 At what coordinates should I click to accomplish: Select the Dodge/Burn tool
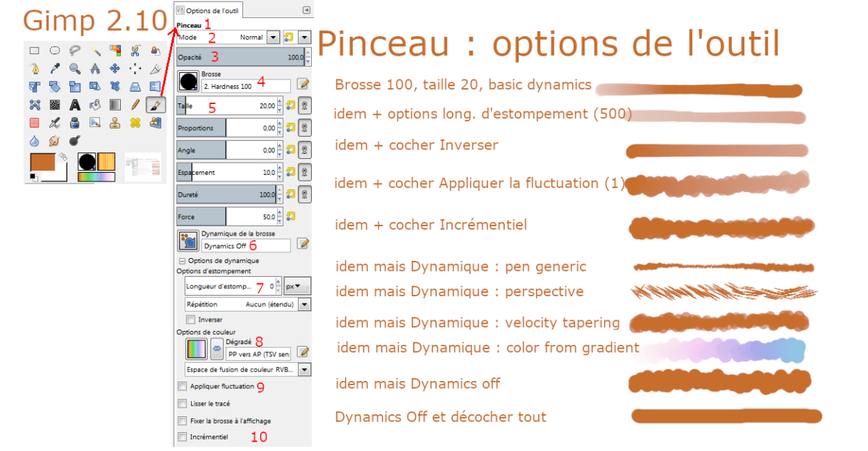coord(75,141)
